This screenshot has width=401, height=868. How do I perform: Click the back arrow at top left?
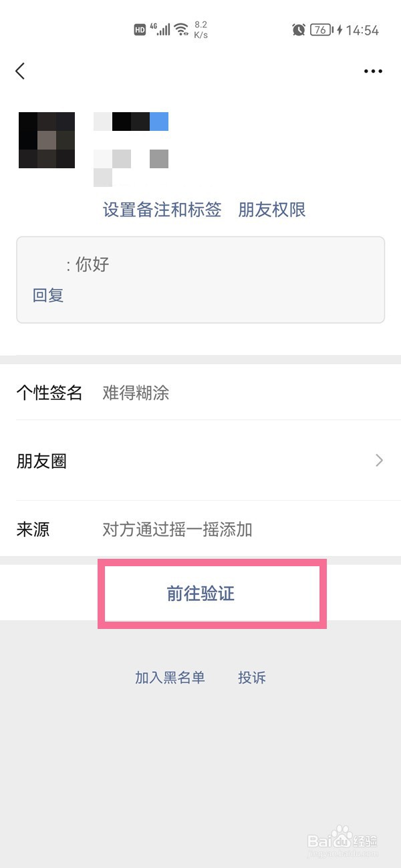coord(20,71)
